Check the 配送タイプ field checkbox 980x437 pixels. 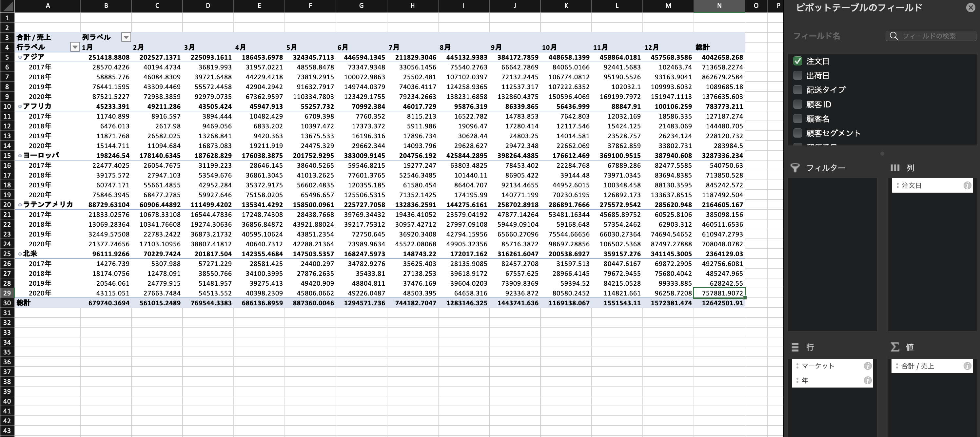pyautogui.click(x=797, y=90)
